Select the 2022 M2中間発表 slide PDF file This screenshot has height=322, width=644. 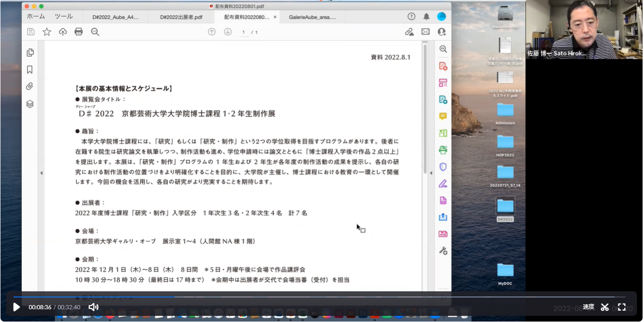click(x=505, y=85)
